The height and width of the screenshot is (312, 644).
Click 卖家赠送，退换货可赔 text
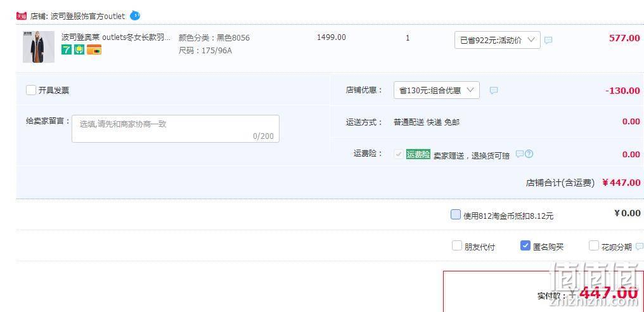coord(472,155)
